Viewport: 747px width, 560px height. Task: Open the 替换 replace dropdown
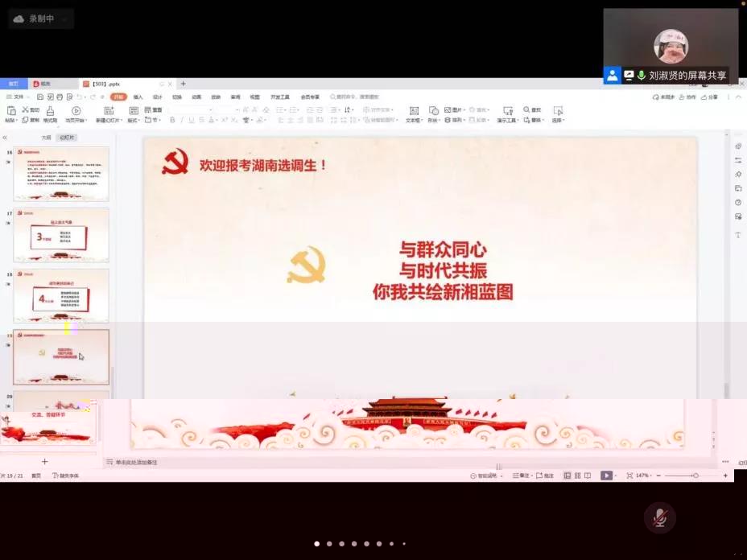534,120
